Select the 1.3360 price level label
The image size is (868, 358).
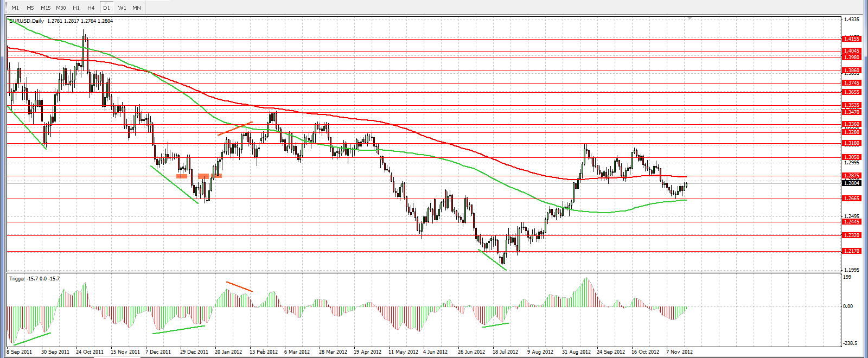(851, 124)
